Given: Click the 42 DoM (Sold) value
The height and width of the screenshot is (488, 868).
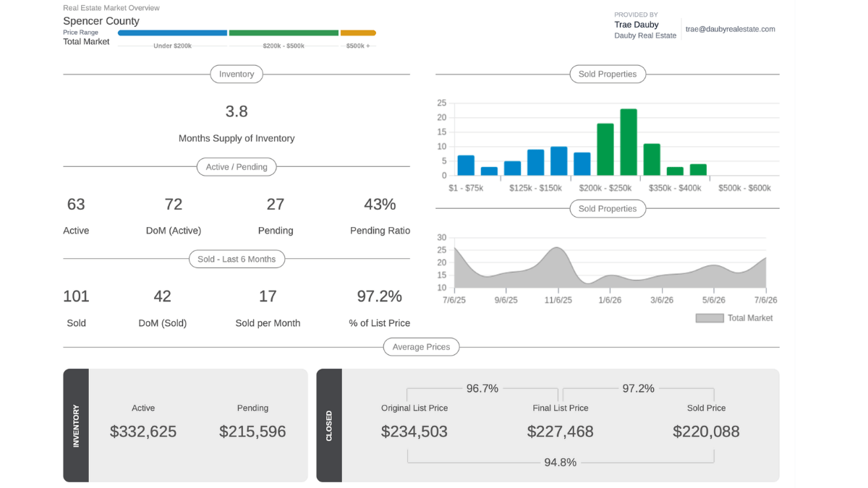Looking at the screenshot, I should pyautogui.click(x=163, y=296).
